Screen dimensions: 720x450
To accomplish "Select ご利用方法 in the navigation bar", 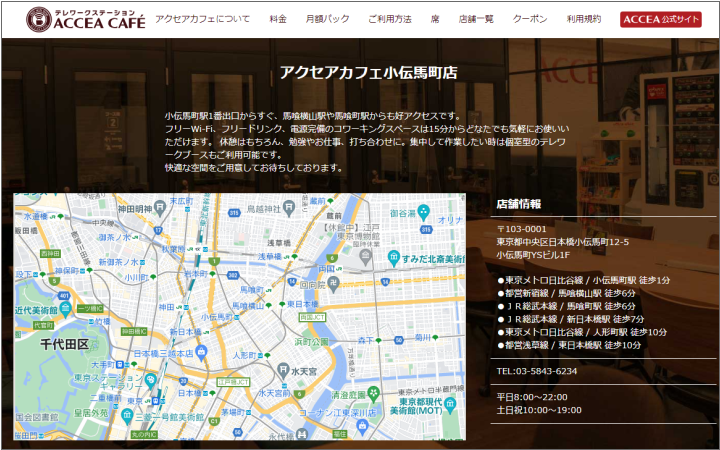I will pyautogui.click(x=390, y=19).
